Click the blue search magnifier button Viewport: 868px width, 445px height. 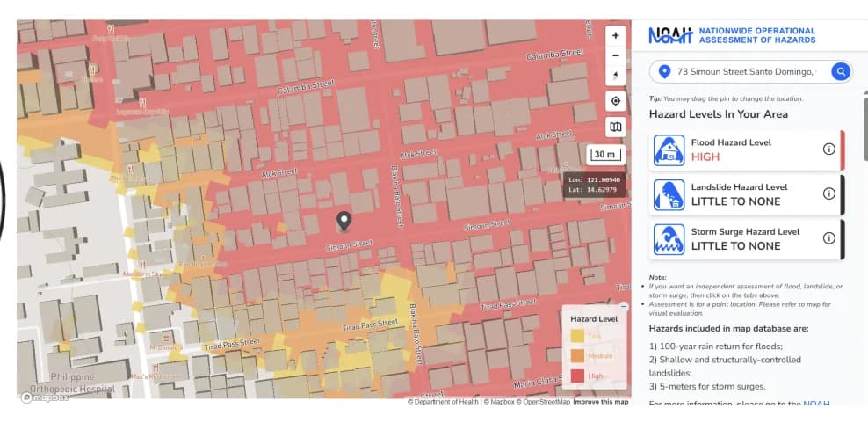pyautogui.click(x=840, y=71)
